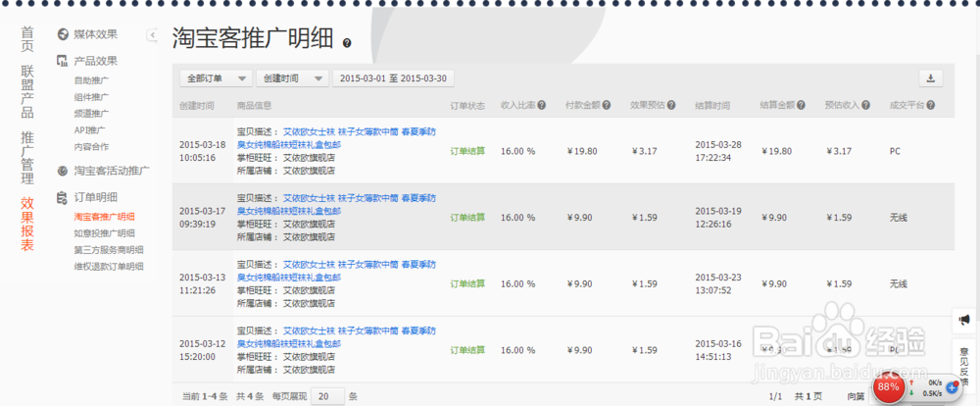Go to 首页 in left navigation

26,39
